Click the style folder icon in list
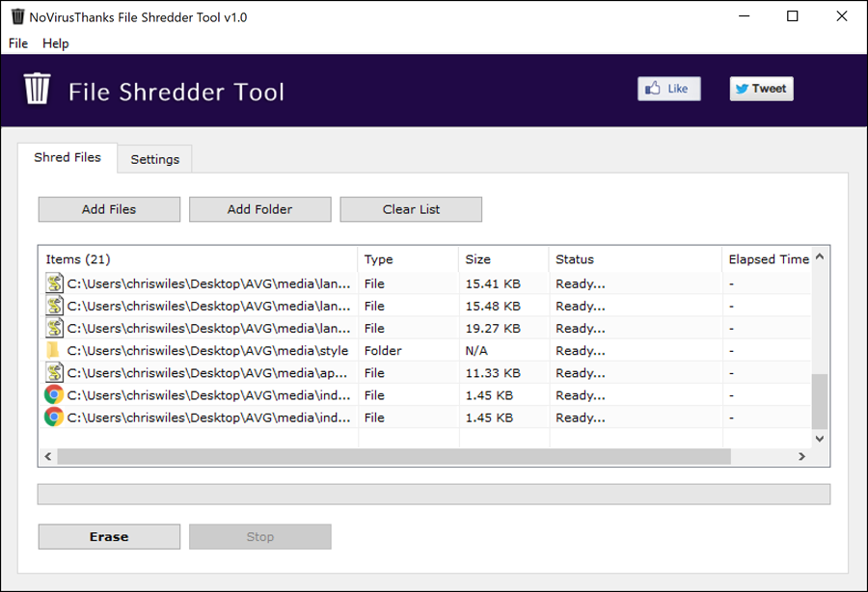The height and width of the screenshot is (592, 868). pos(53,350)
